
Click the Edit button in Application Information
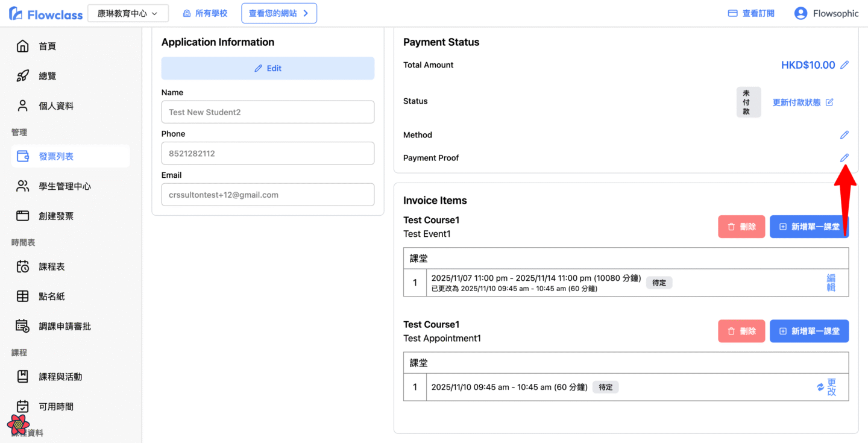(268, 68)
